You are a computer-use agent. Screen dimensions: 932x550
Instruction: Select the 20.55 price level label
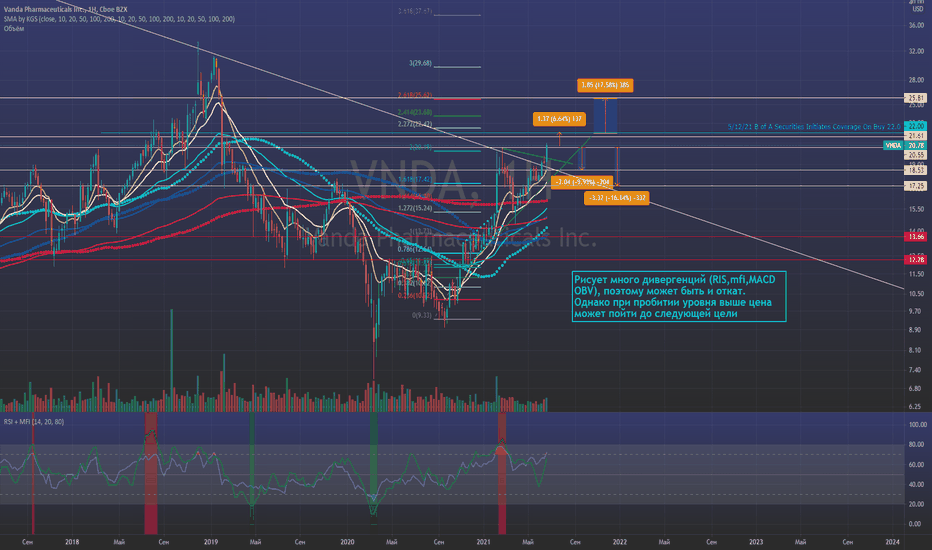[915, 155]
